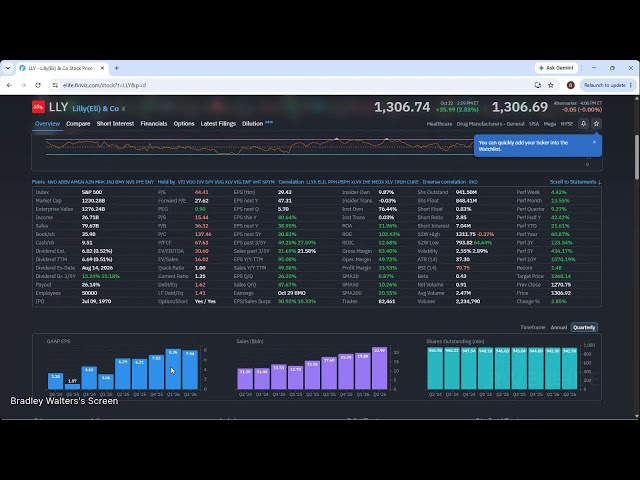Click the USA country link
This screenshot has width=640, height=480.
[534, 124]
